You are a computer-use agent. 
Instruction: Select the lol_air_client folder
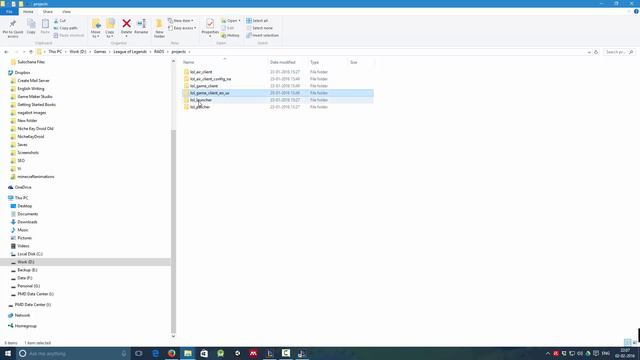click(x=201, y=72)
